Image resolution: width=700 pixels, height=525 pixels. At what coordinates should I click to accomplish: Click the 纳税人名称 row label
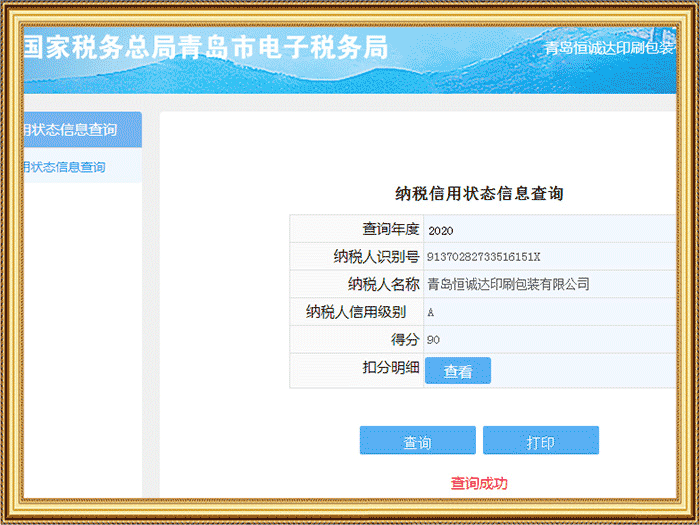[383, 284]
